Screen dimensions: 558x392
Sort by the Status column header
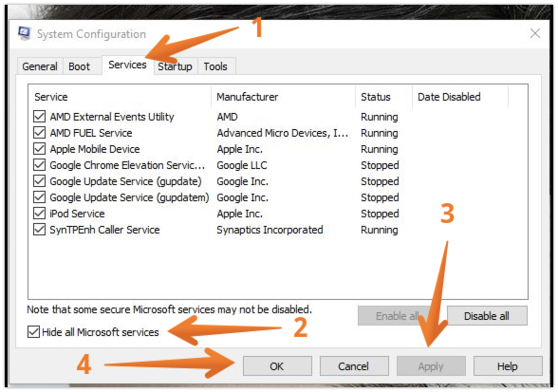pos(383,97)
